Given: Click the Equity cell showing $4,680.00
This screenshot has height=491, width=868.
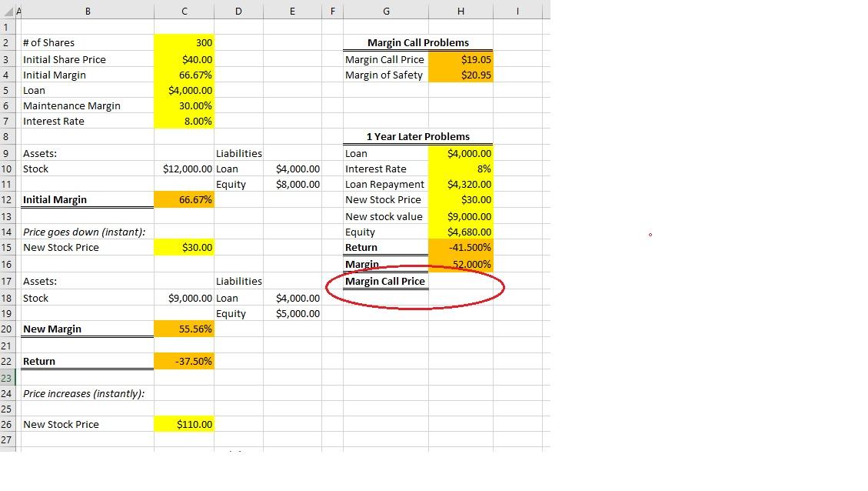Looking at the screenshot, I should (461, 232).
